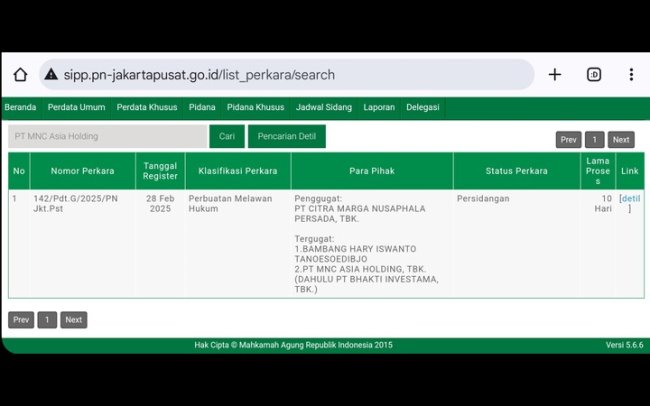Open the Perdata Khusus menu
Viewport: 650px width, 406px height.
147,107
